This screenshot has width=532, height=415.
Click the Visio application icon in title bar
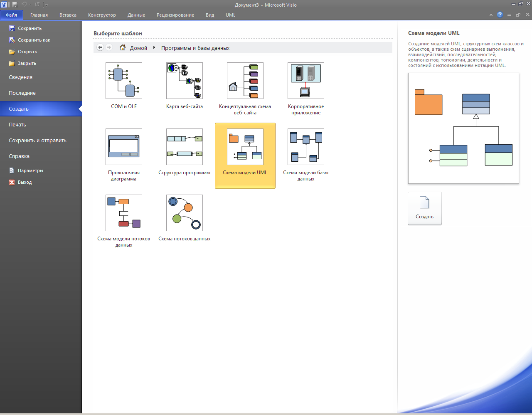[x=4, y=5]
